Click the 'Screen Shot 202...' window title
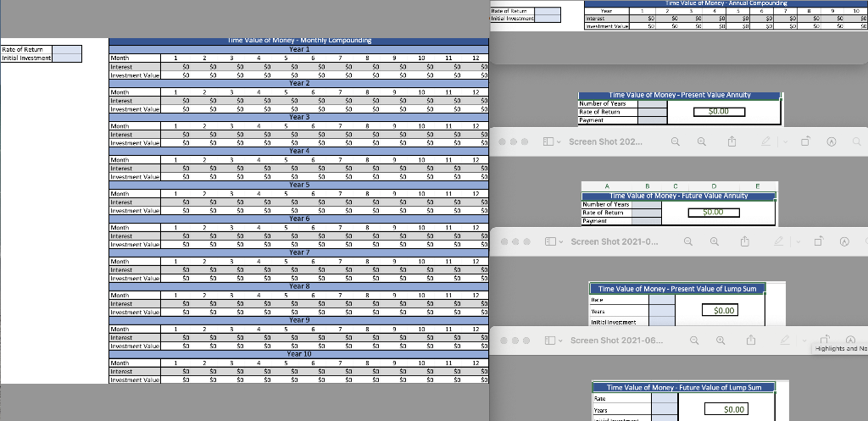Screen dimensions: 868x421 click(605, 141)
